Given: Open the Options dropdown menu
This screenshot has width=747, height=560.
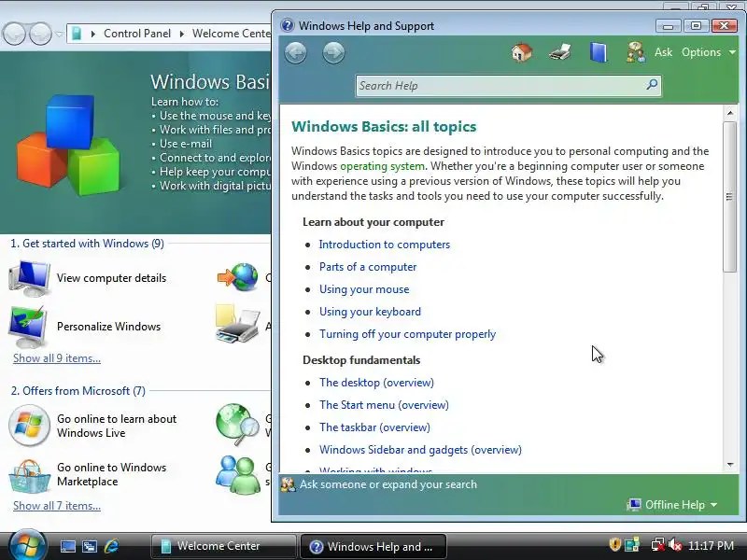Looking at the screenshot, I should pyautogui.click(x=709, y=52).
